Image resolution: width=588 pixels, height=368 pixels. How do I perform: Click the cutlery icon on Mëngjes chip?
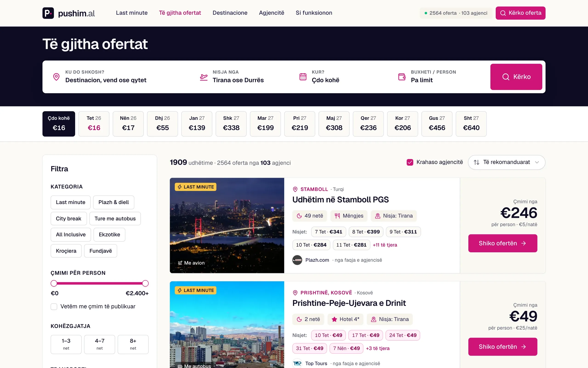[x=337, y=216]
